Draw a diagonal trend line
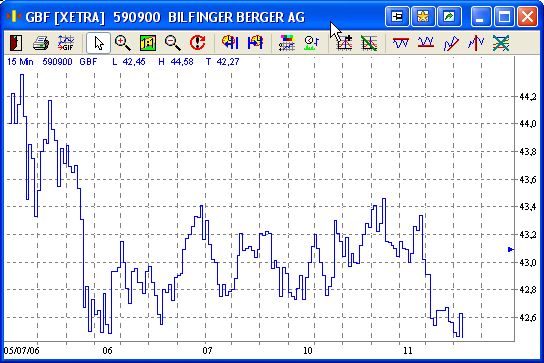This screenshot has width=544, height=363. 451,43
